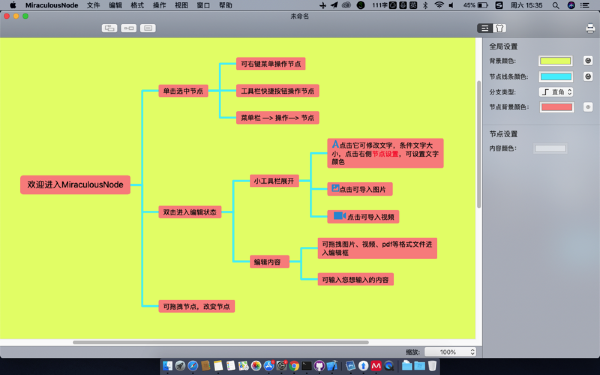
Task: Switch to the outline settings panel icon
Action: click(x=484, y=28)
